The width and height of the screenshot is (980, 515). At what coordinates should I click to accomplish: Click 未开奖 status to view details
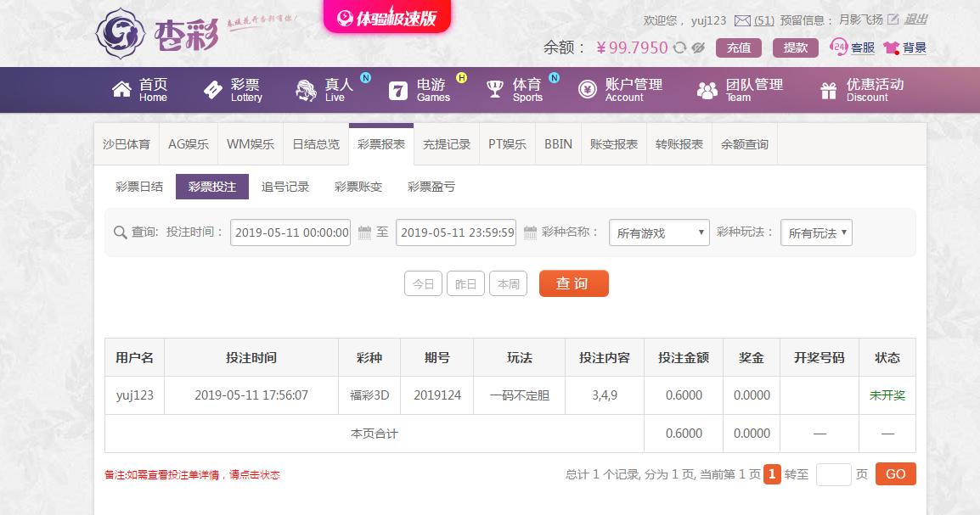887,395
